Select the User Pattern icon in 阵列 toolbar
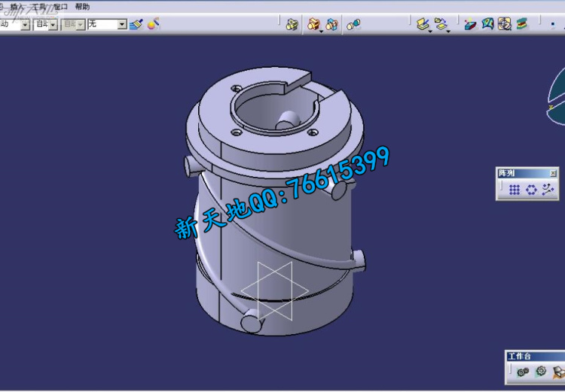This screenshot has height=392, width=565. point(548,190)
